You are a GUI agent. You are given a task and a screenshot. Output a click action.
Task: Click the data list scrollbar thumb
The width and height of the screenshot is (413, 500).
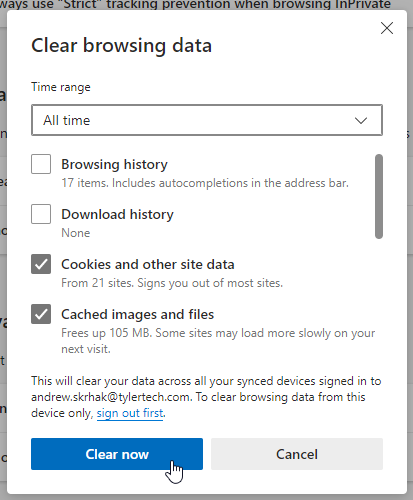(379, 196)
